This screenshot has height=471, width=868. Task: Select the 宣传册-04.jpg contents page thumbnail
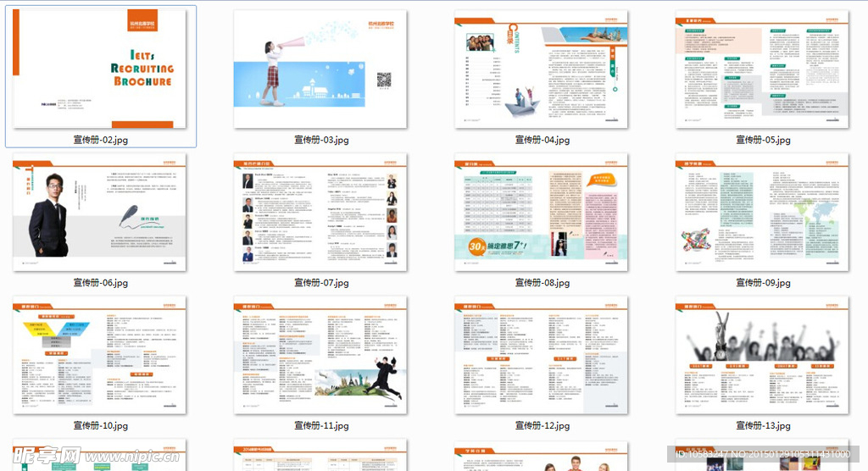click(x=541, y=69)
